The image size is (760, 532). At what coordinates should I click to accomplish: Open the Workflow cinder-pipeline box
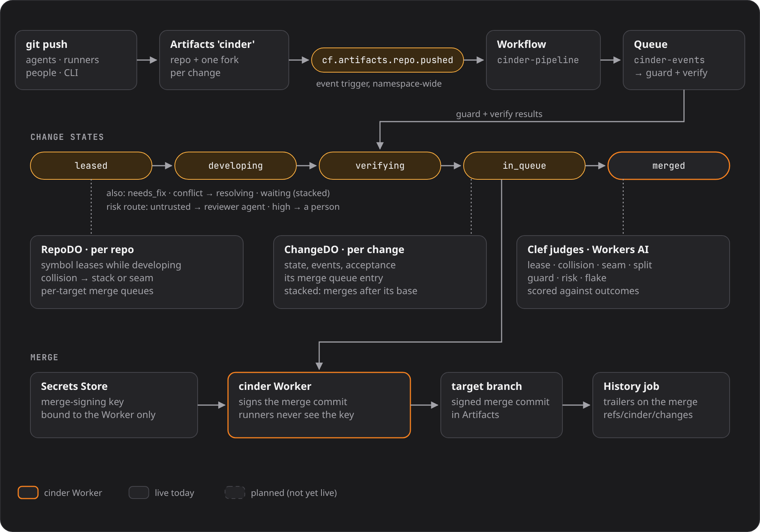tap(543, 60)
